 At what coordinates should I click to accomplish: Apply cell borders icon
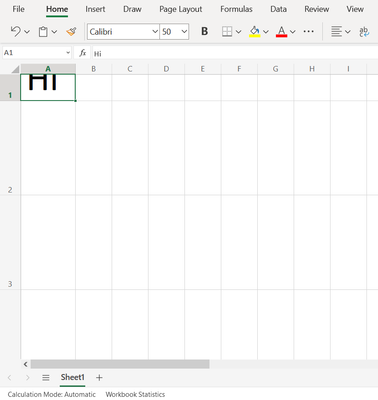pyautogui.click(x=227, y=32)
